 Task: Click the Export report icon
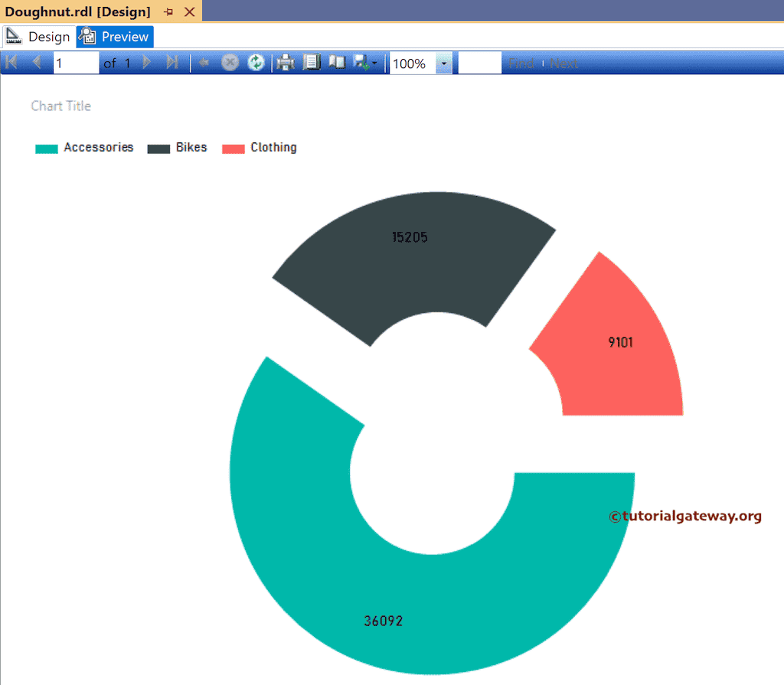click(x=361, y=62)
